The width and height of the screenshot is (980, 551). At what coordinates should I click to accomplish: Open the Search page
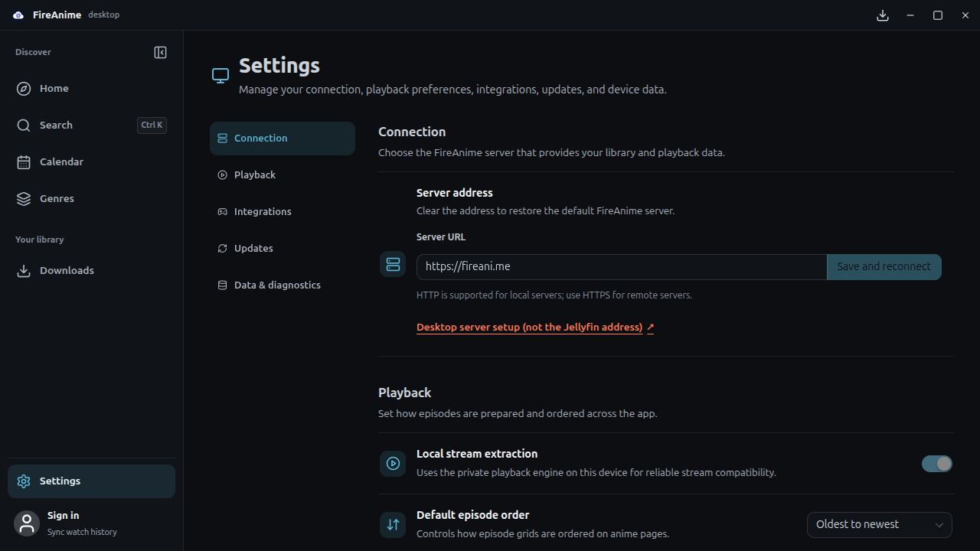point(91,126)
